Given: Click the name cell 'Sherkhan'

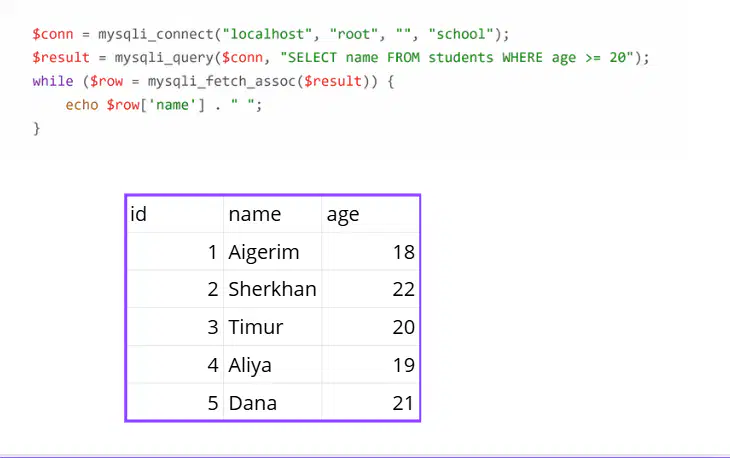Looking at the screenshot, I should 272,289.
